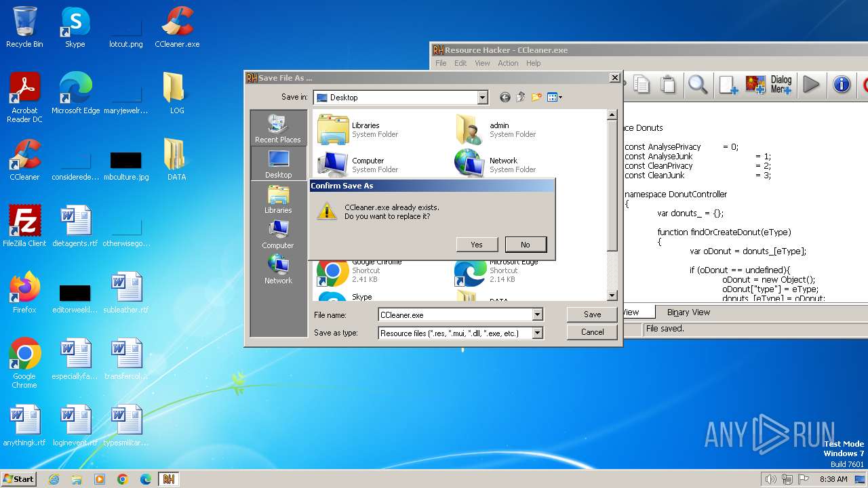Screen dimensions: 868x488
Task: Go back to last folder visited
Action: 505,98
